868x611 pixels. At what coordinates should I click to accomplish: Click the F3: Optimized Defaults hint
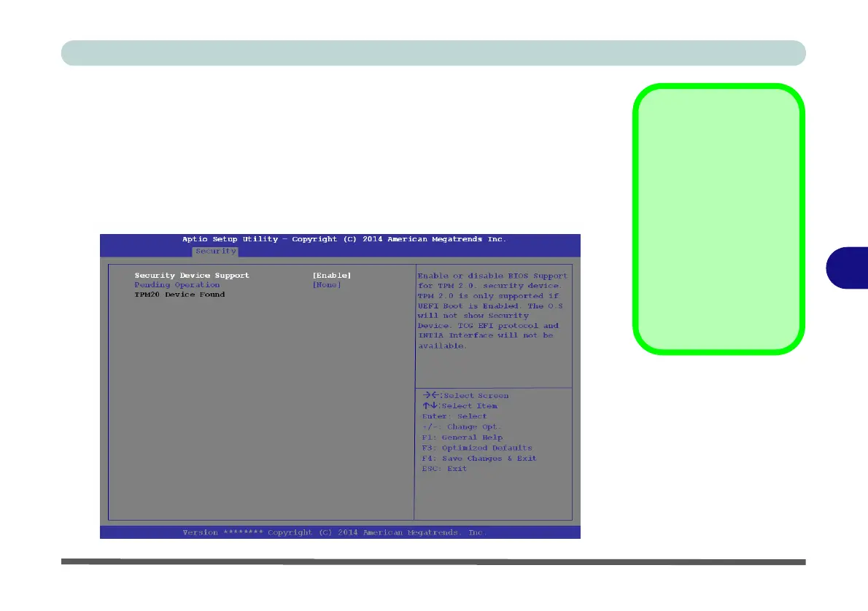click(477, 448)
